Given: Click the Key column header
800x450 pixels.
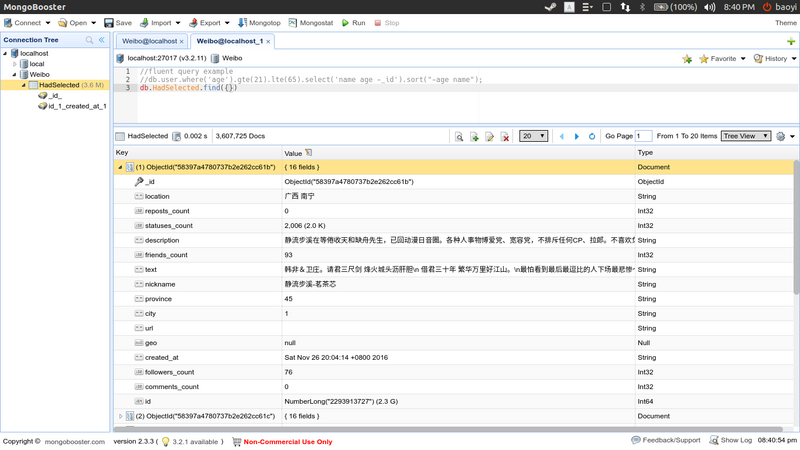Looking at the screenshot, I should point(198,153).
